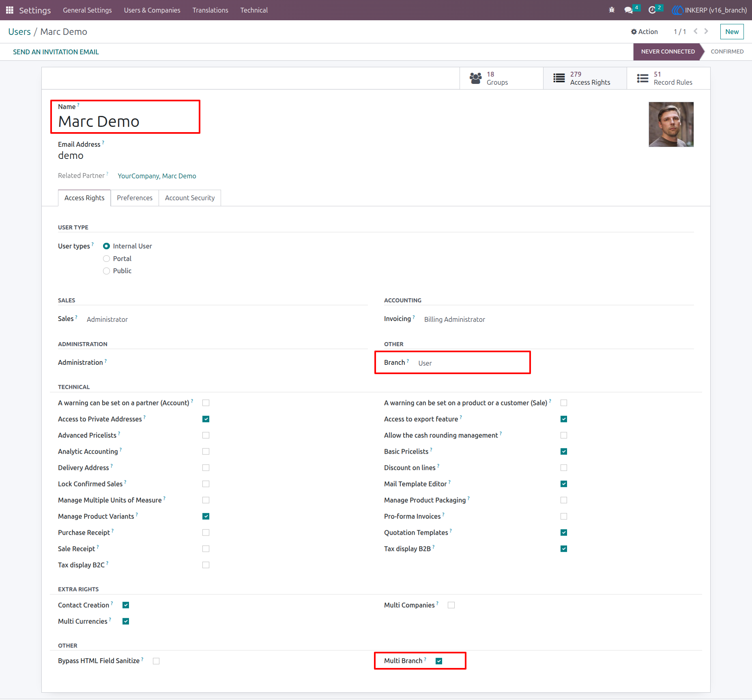The image size is (752, 700).
Task: Go to the next record arrow
Action: pyautogui.click(x=706, y=31)
